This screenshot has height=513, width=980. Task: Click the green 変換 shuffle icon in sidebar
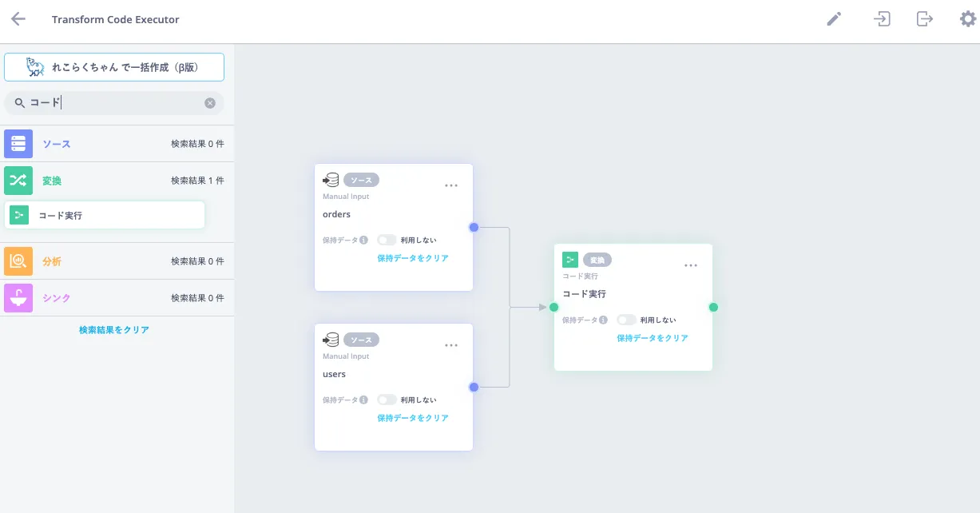(x=18, y=181)
